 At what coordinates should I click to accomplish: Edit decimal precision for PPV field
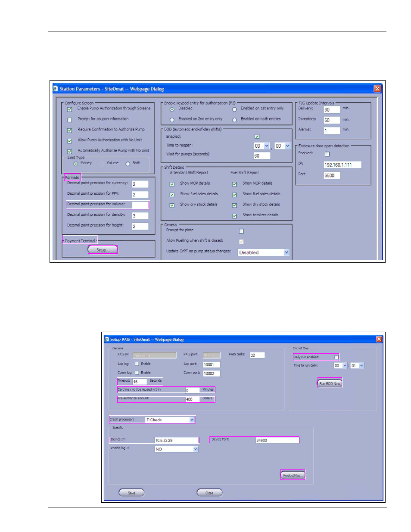[140, 195]
